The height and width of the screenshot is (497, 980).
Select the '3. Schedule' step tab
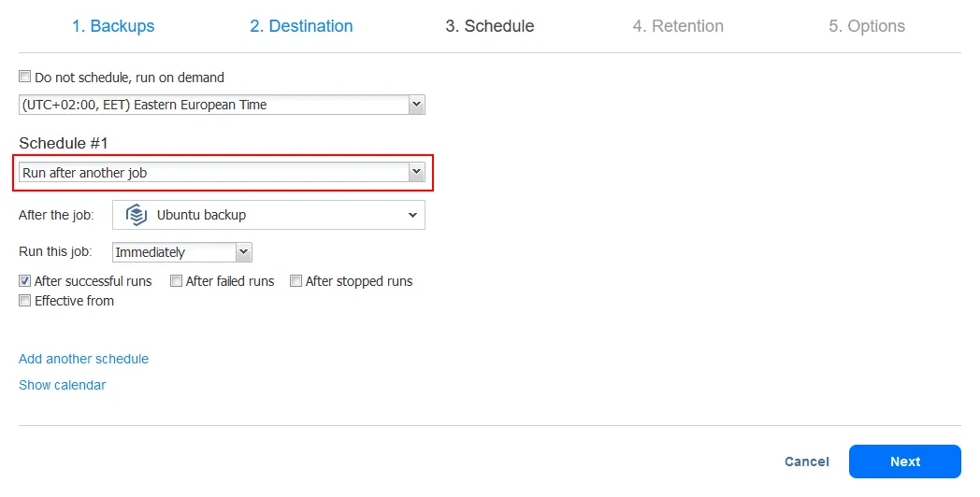[x=489, y=26]
